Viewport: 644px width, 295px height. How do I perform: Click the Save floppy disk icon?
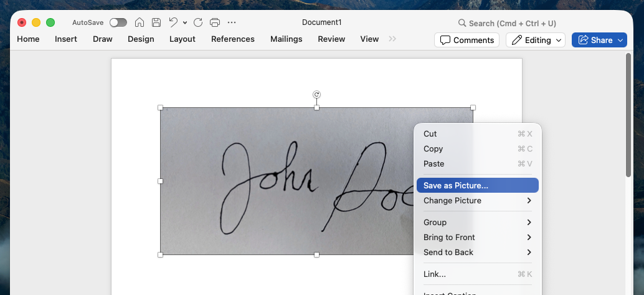coord(156,22)
